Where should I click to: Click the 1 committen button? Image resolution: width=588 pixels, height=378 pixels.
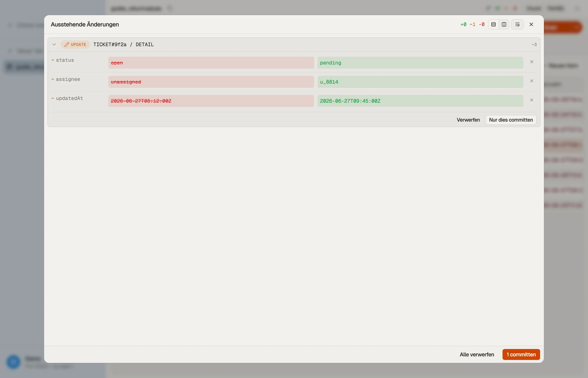(521, 354)
